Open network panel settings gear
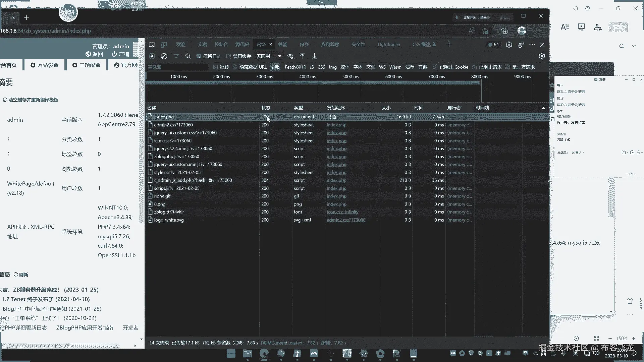Screen dimensions: 644x362 (x=542, y=56)
